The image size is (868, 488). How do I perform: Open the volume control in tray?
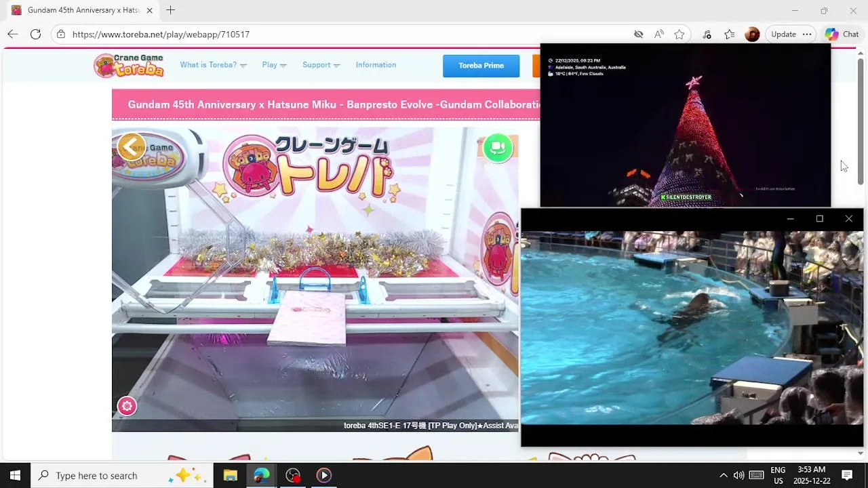(x=738, y=475)
